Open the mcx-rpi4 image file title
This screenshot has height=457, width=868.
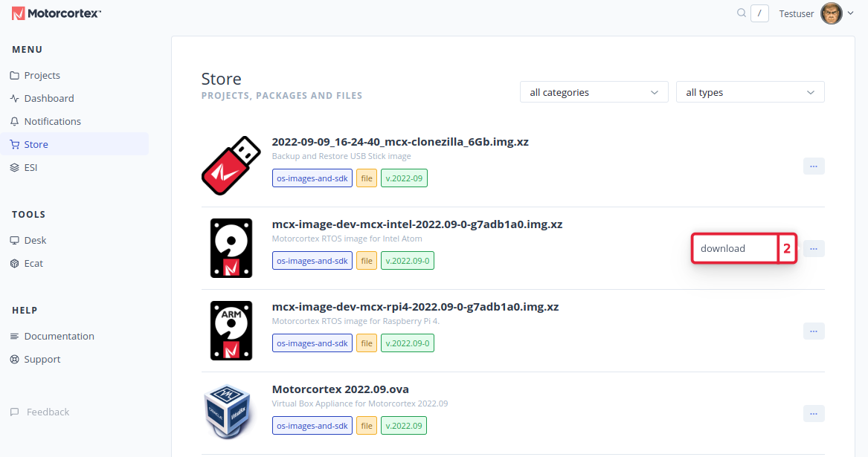(415, 306)
